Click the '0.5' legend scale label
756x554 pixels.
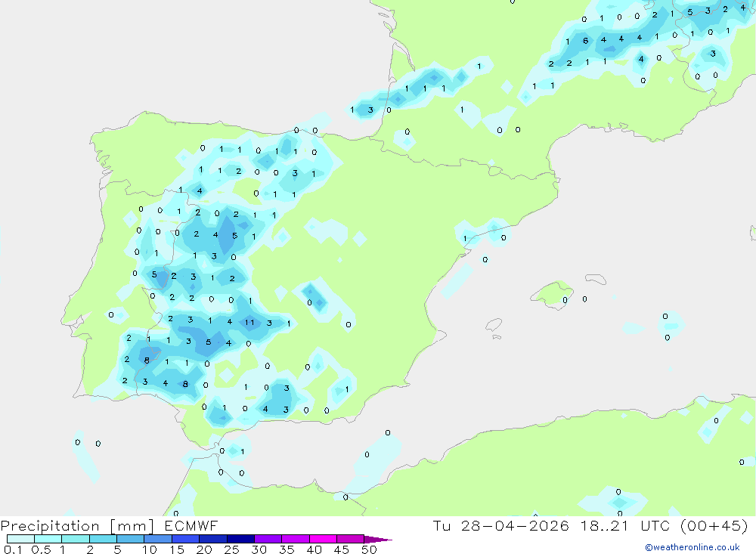point(42,549)
